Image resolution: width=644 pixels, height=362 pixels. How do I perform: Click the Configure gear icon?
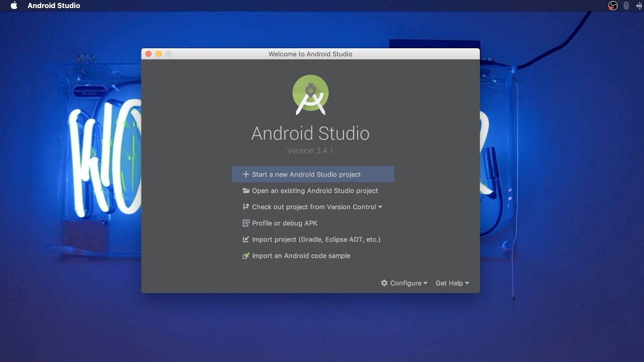[x=384, y=283]
